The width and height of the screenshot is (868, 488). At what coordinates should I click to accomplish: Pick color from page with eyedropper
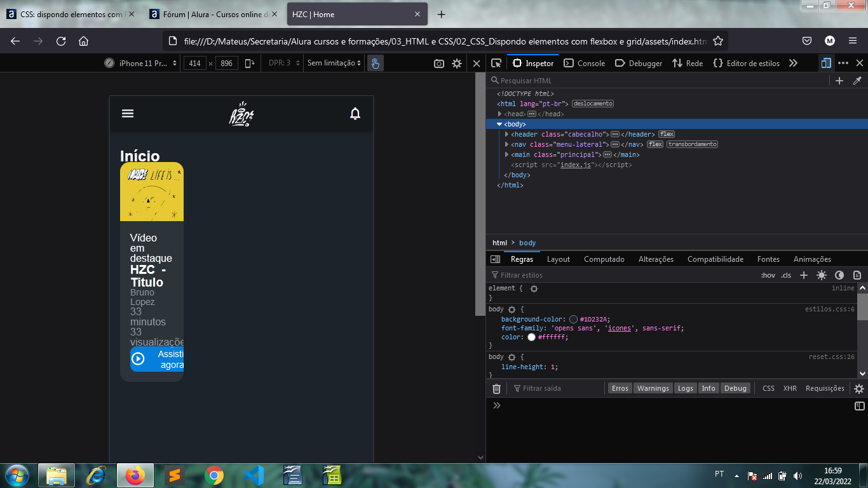pyautogui.click(x=857, y=81)
